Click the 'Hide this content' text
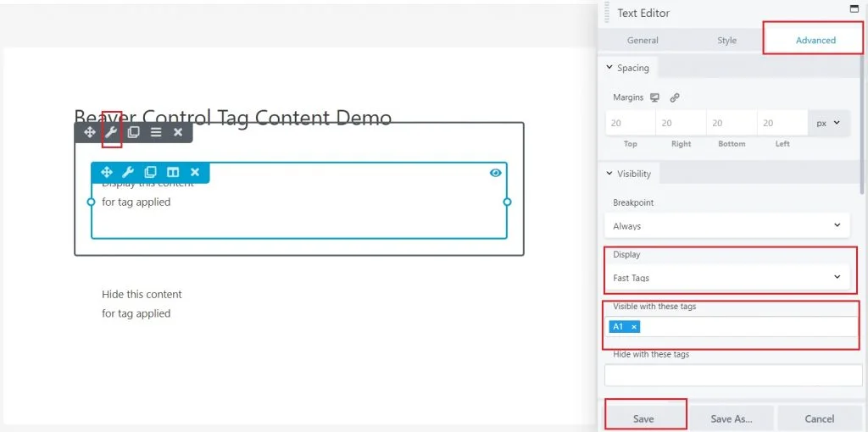The height and width of the screenshot is (432, 868). 142,294
